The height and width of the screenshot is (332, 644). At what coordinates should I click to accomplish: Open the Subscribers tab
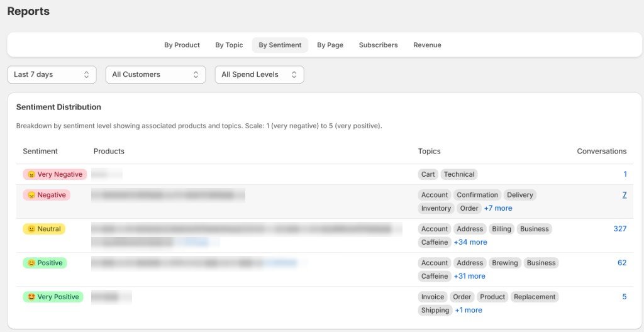click(x=378, y=45)
